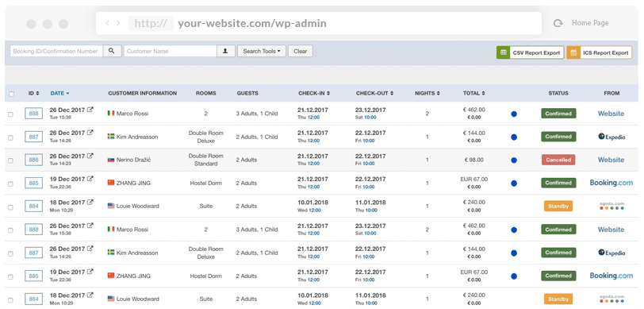Open external link icon in first 888 row
The image size is (644, 309).
[90, 110]
